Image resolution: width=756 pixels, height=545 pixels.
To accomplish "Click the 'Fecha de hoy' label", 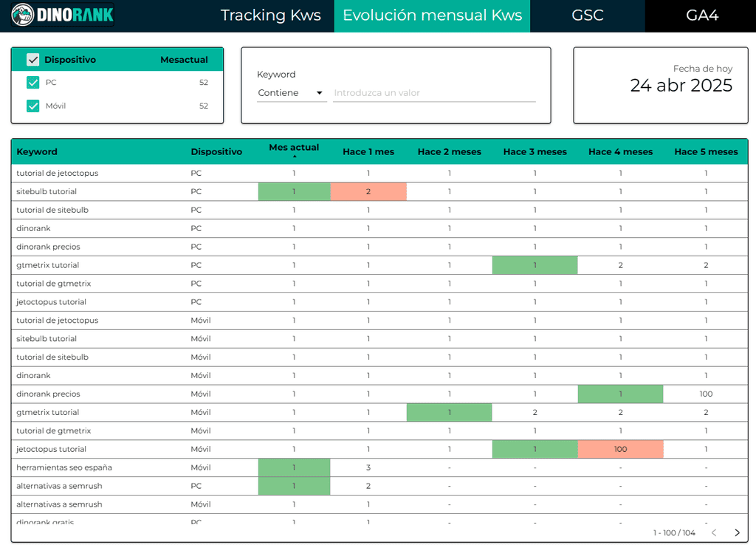I will click(703, 69).
